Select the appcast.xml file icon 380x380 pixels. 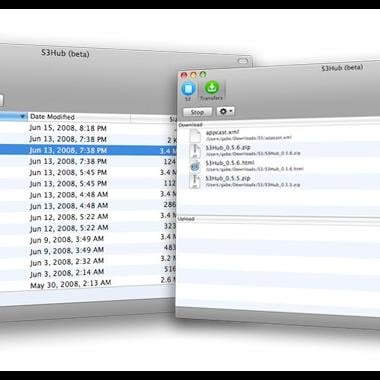(195, 135)
